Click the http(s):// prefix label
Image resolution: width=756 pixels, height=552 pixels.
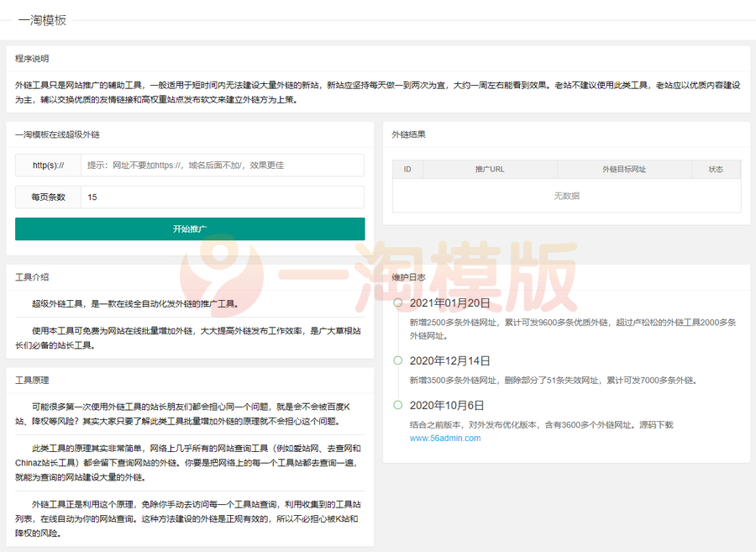point(48,166)
